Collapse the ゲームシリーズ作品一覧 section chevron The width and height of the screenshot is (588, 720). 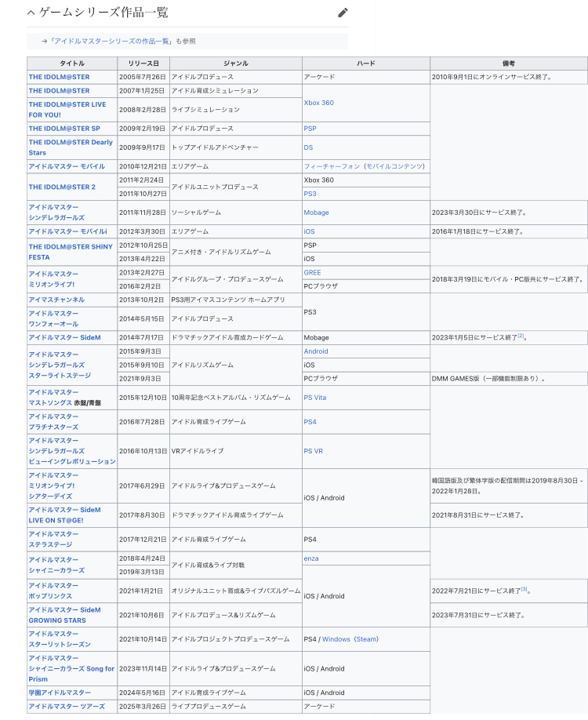pyautogui.click(x=31, y=13)
